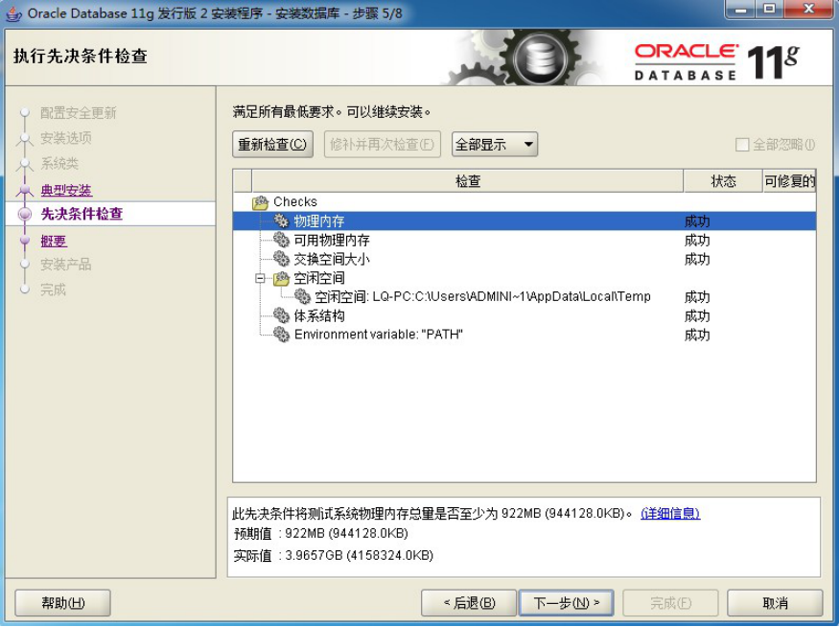
Task: Select 完成 step in sidebar
Action: pos(53,290)
